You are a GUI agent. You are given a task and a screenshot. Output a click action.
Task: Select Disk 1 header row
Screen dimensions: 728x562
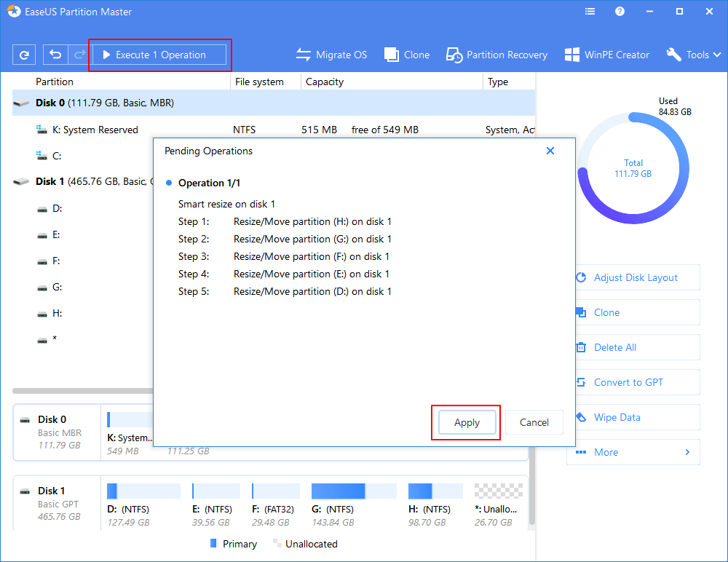click(x=83, y=181)
